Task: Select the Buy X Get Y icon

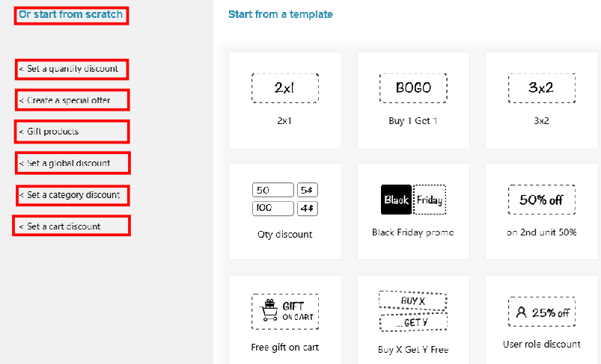Action: (413, 312)
